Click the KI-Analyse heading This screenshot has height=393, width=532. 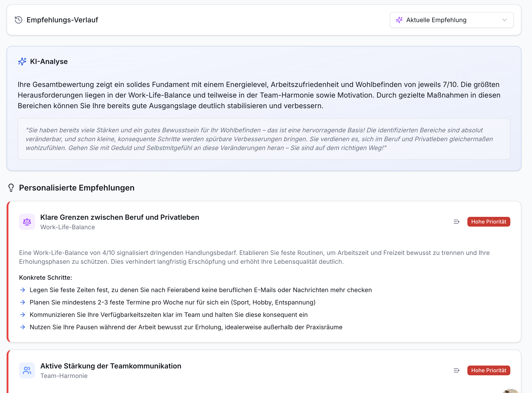[x=49, y=62]
